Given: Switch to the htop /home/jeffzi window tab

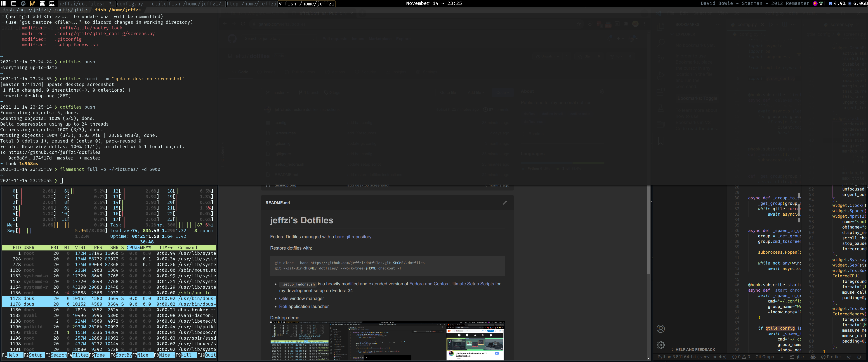Looking at the screenshot, I should 251,3.
